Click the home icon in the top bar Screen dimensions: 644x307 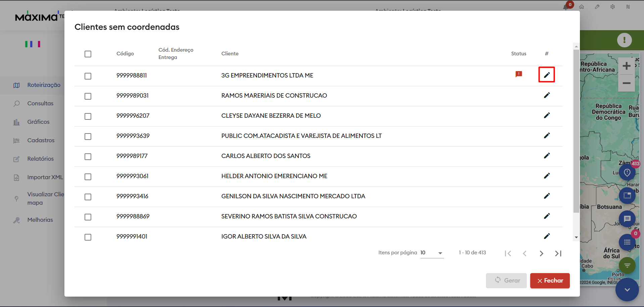click(x=582, y=7)
